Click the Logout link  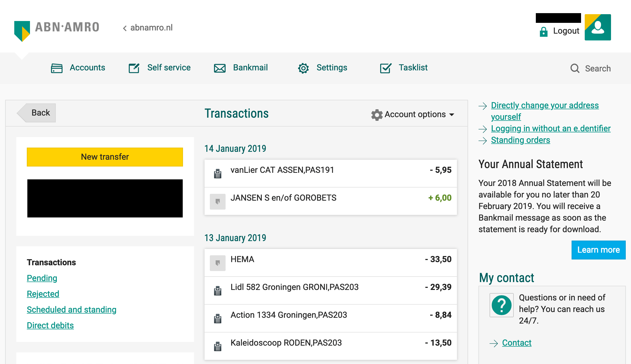566,31
